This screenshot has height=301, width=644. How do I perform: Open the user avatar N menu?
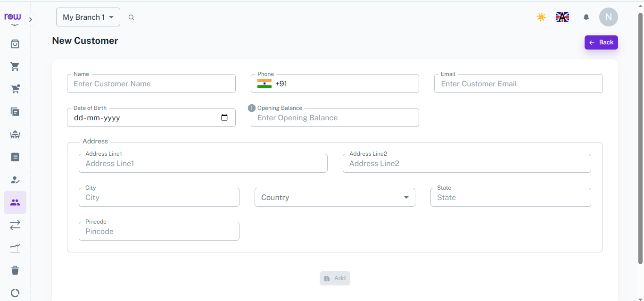609,17
